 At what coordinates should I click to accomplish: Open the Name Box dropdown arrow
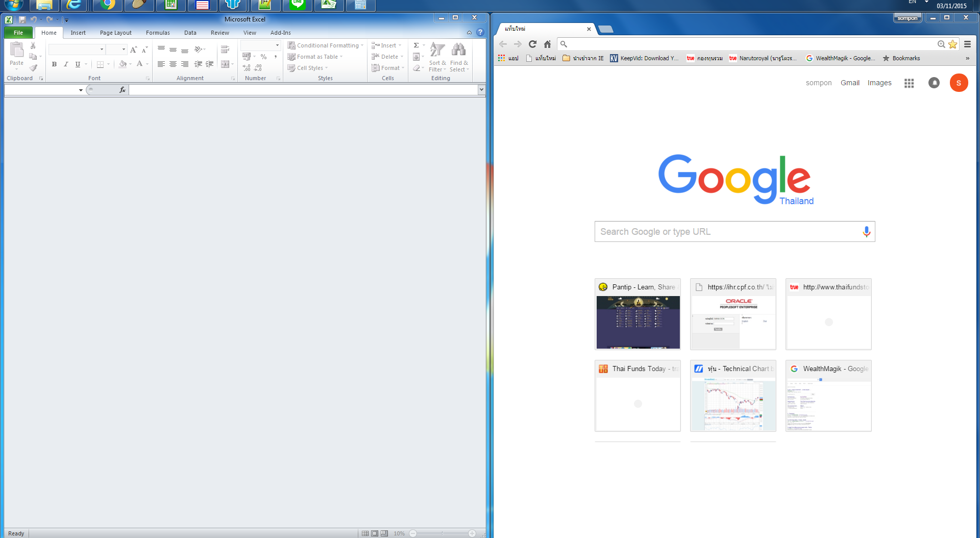[x=81, y=90]
